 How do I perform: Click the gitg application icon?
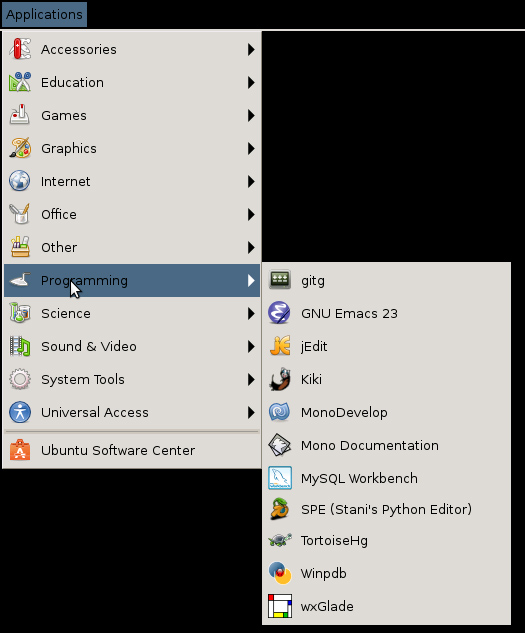(279, 280)
